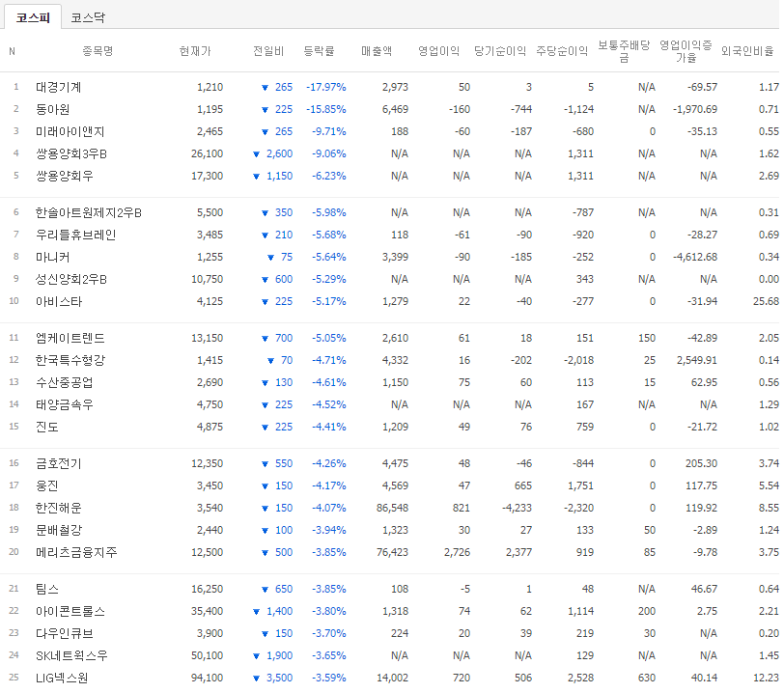Image resolution: width=784 pixels, height=693 pixels.
Task: Open stock 진도
Action: (47, 427)
